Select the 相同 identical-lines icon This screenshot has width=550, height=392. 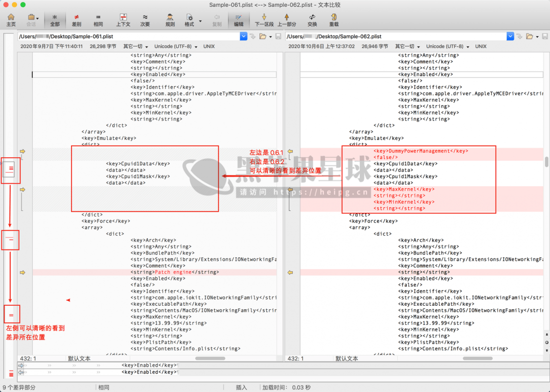point(98,19)
